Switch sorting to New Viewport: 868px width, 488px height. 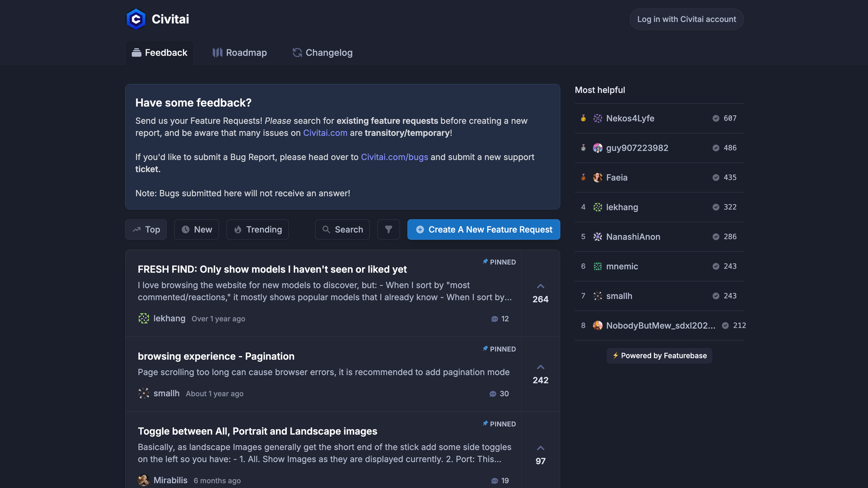(197, 229)
